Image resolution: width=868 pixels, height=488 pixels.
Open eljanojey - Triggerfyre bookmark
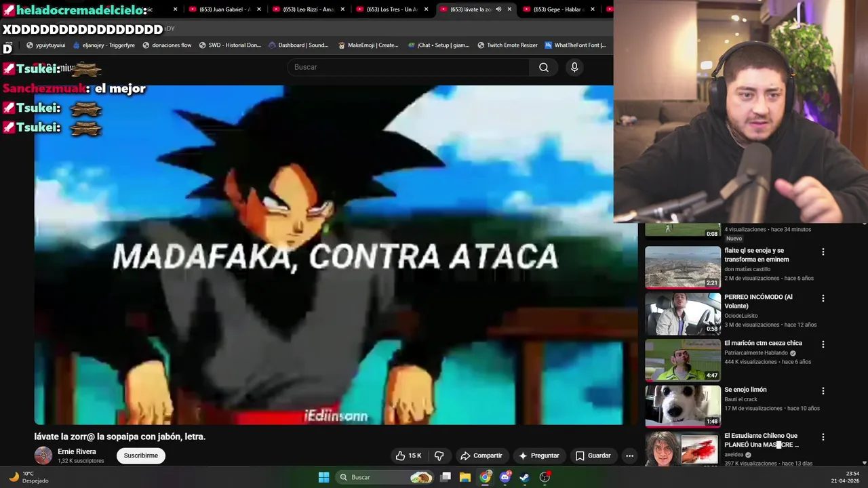pos(103,45)
